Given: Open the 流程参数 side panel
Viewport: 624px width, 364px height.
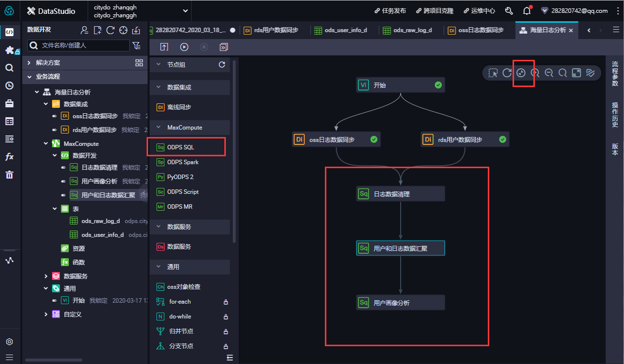Looking at the screenshot, I should click(x=615, y=74).
